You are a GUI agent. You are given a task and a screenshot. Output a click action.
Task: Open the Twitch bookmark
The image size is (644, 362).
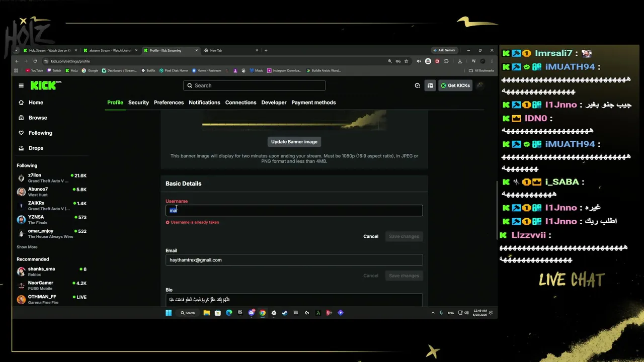(x=54, y=71)
